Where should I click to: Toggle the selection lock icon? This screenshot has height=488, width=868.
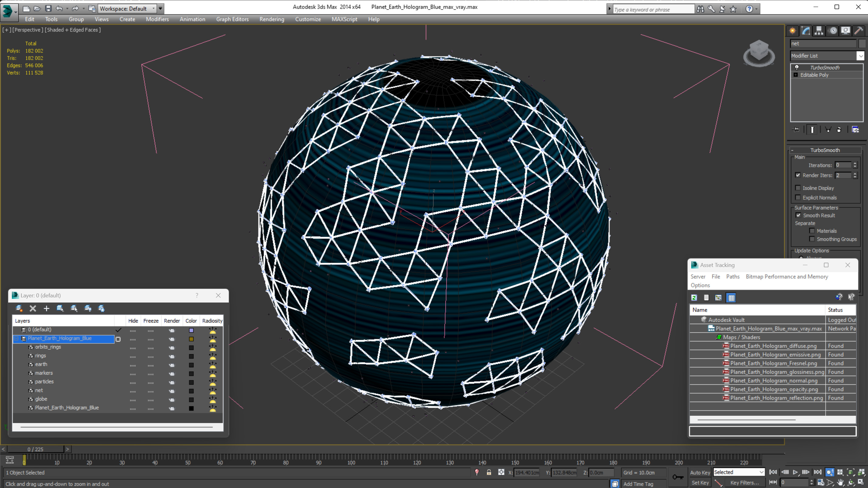(489, 472)
